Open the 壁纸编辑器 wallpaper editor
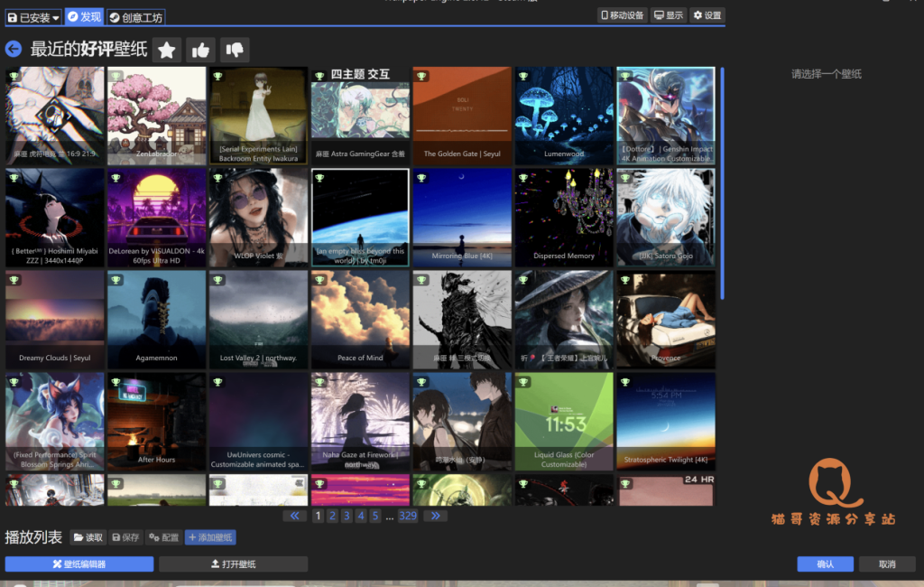The width and height of the screenshot is (924, 587). pos(79,564)
